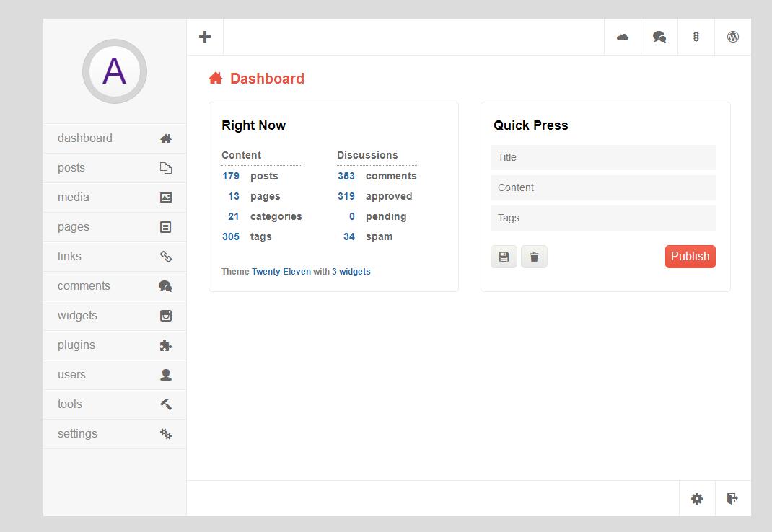Click the user avatar letter A
The width and height of the screenshot is (772, 532).
tap(115, 71)
